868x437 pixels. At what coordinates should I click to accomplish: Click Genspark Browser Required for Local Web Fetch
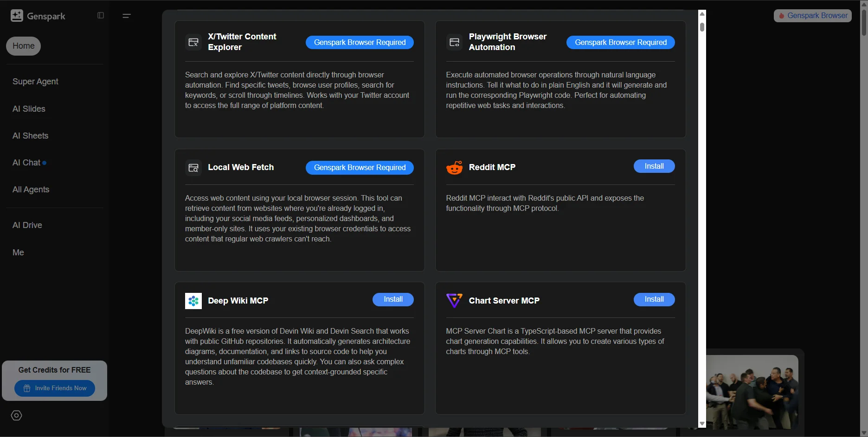click(360, 168)
